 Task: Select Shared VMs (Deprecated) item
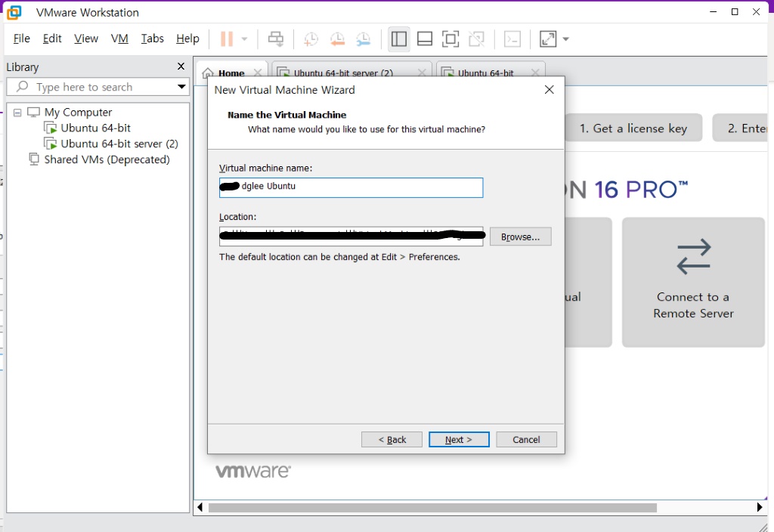pos(107,160)
